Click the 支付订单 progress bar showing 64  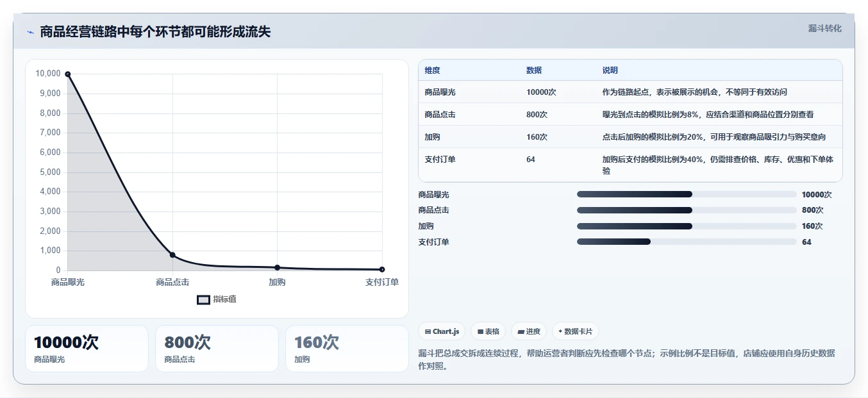pyautogui.click(x=687, y=242)
